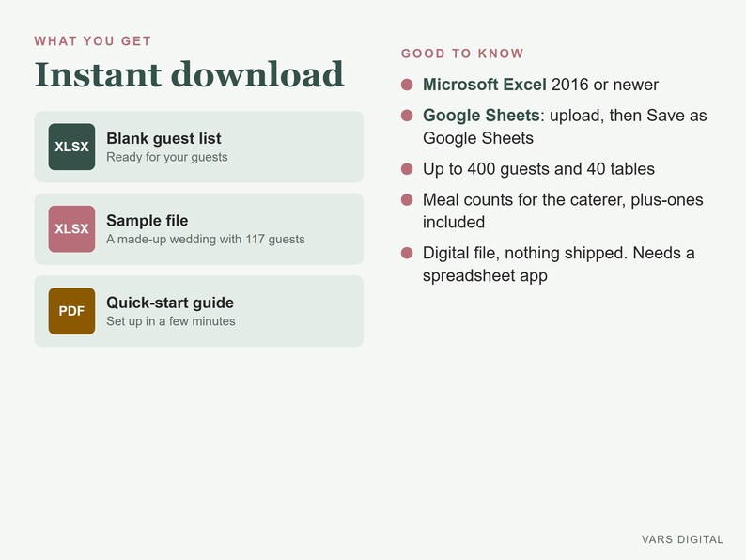
Task: Click 'Up to 400 guests and 40 tables'
Action: [x=538, y=169]
